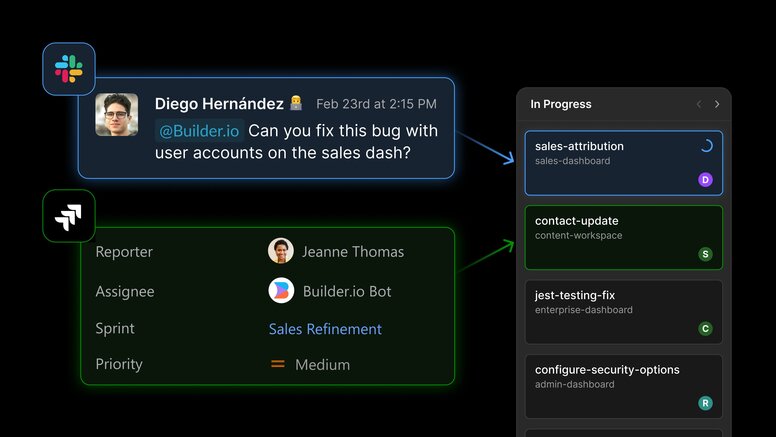Click the green S avatar badge
776x437 pixels.
tap(705, 254)
